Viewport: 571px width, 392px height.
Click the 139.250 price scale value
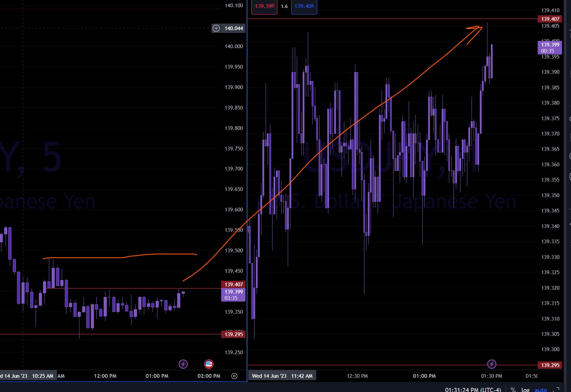[234, 352]
